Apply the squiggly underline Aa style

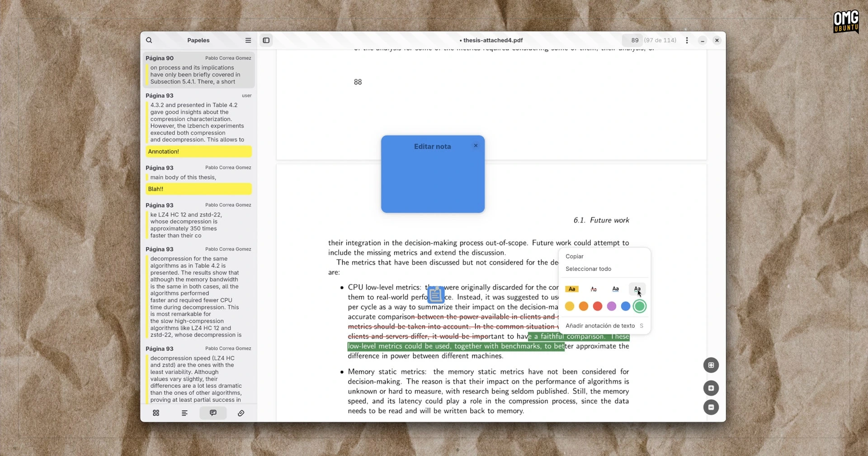tap(637, 289)
